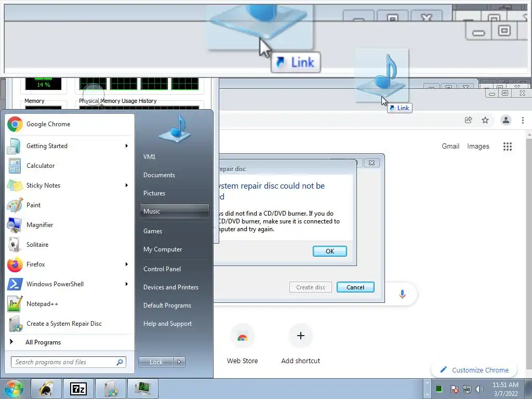Launch the Paint program
This screenshot has width=532, height=399.
tap(70, 205)
